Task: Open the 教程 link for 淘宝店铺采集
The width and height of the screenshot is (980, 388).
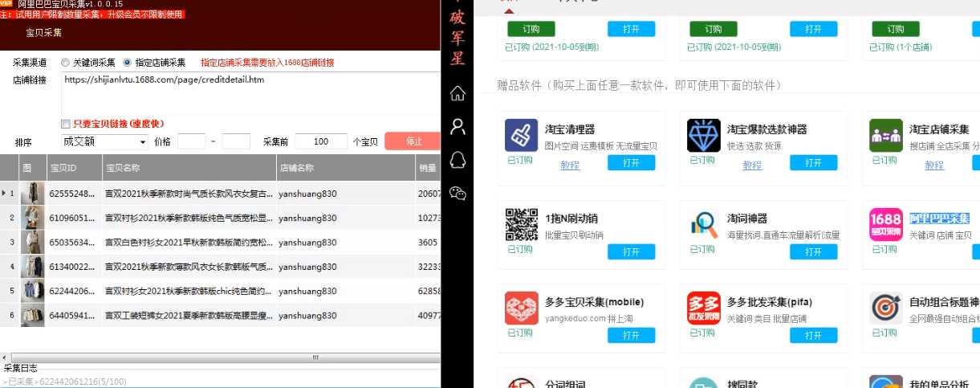Action: [934, 165]
